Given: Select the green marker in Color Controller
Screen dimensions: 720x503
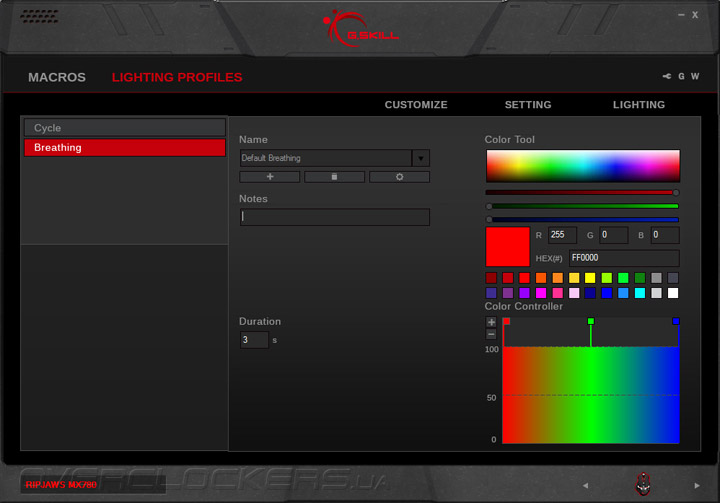Looking at the screenshot, I should pos(591,321).
